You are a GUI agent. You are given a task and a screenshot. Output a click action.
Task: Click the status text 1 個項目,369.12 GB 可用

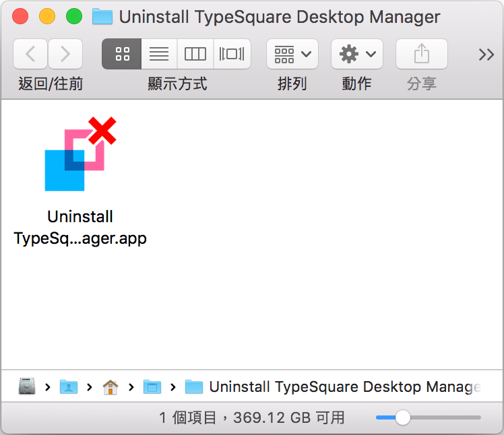coord(252,417)
